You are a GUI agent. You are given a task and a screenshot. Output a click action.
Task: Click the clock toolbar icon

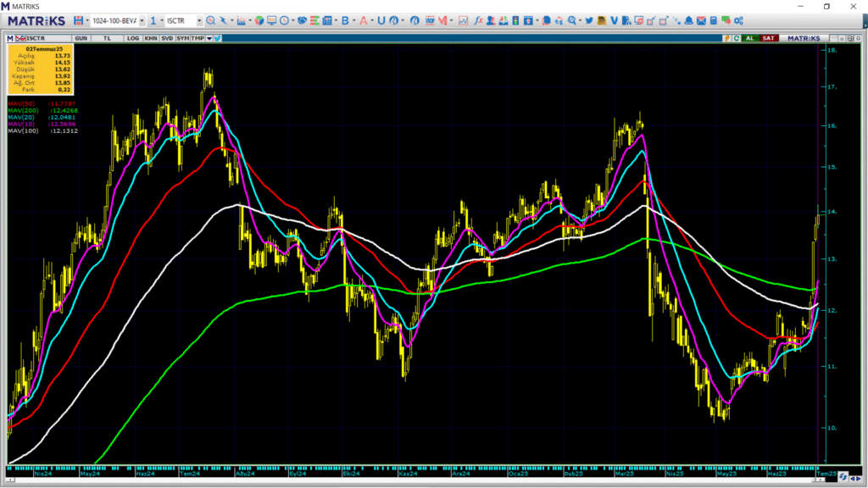[x=284, y=20]
